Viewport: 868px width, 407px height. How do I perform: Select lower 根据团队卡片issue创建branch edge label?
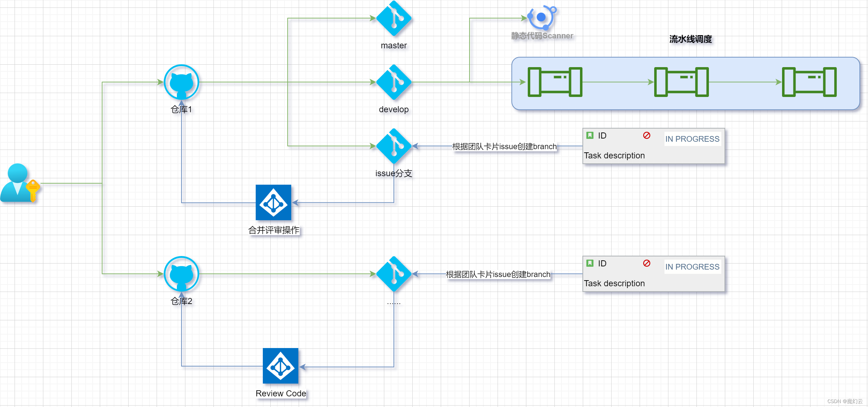(x=498, y=274)
